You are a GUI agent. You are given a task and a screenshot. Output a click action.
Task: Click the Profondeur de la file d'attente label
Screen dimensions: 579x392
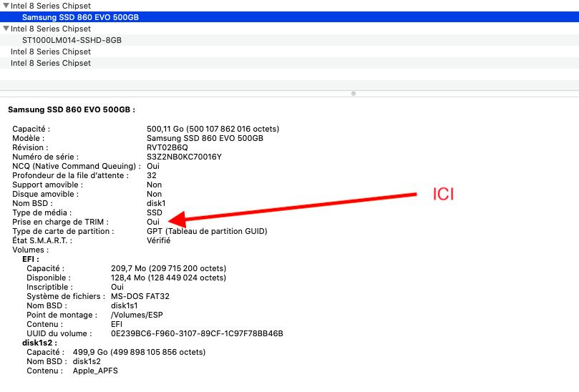click(x=71, y=175)
